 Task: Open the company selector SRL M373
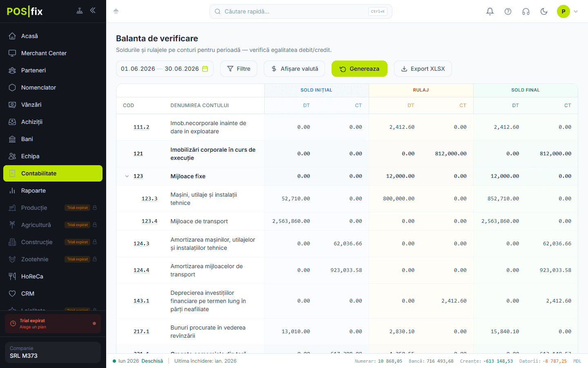(53, 352)
